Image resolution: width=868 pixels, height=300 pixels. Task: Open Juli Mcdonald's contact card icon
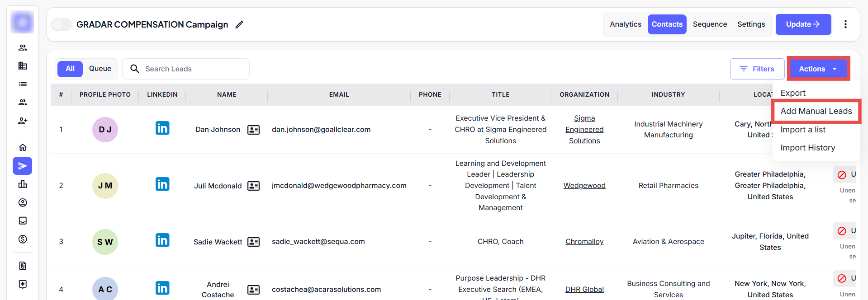[253, 186]
